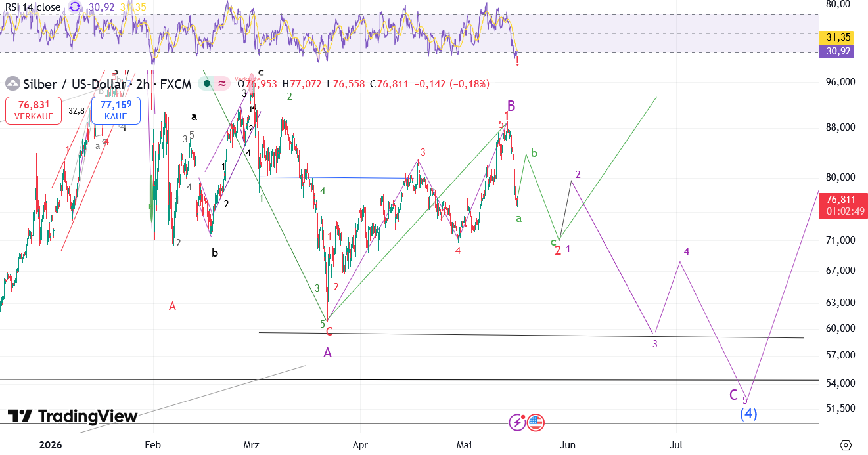Click the 54,000 price axis label
The height and width of the screenshot is (455, 868).
pyautogui.click(x=840, y=383)
